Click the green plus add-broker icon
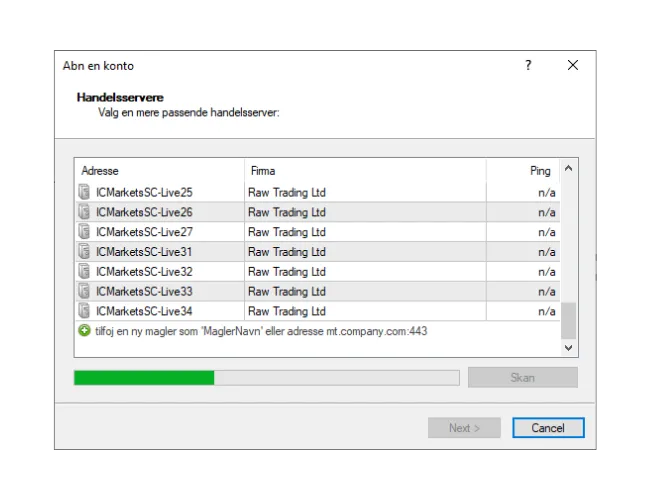 tap(84, 330)
